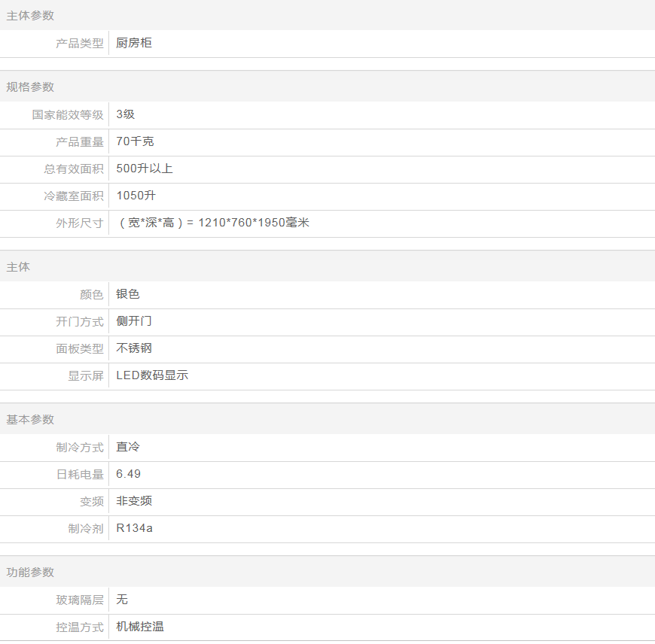Click the 外形尺寸 label
The width and height of the screenshot is (655, 644).
click(80, 223)
